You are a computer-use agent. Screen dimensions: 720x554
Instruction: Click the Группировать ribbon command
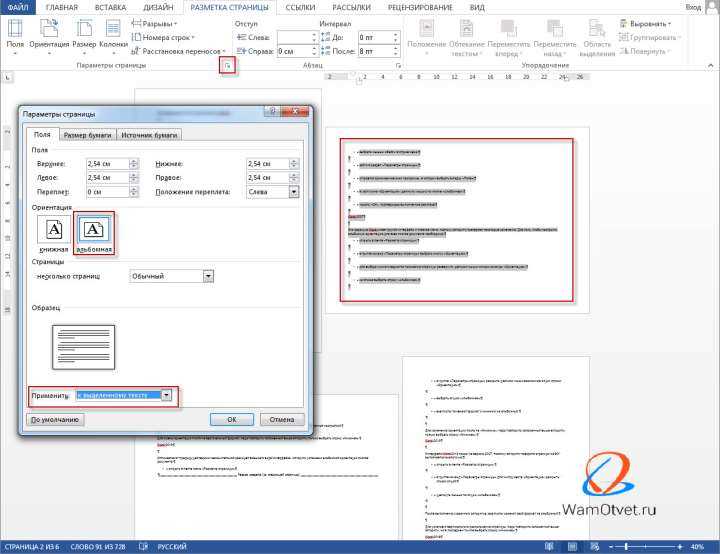pos(650,37)
